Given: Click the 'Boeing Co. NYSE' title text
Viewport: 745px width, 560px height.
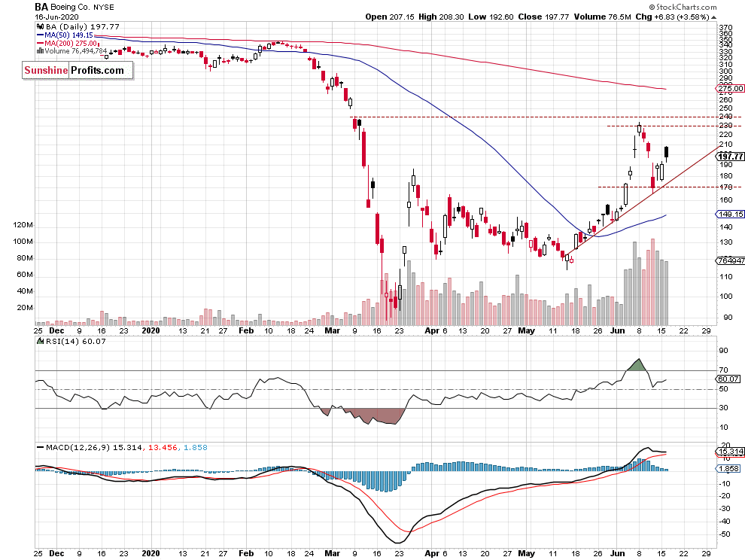Looking at the screenshot, I should click(x=82, y=7).
